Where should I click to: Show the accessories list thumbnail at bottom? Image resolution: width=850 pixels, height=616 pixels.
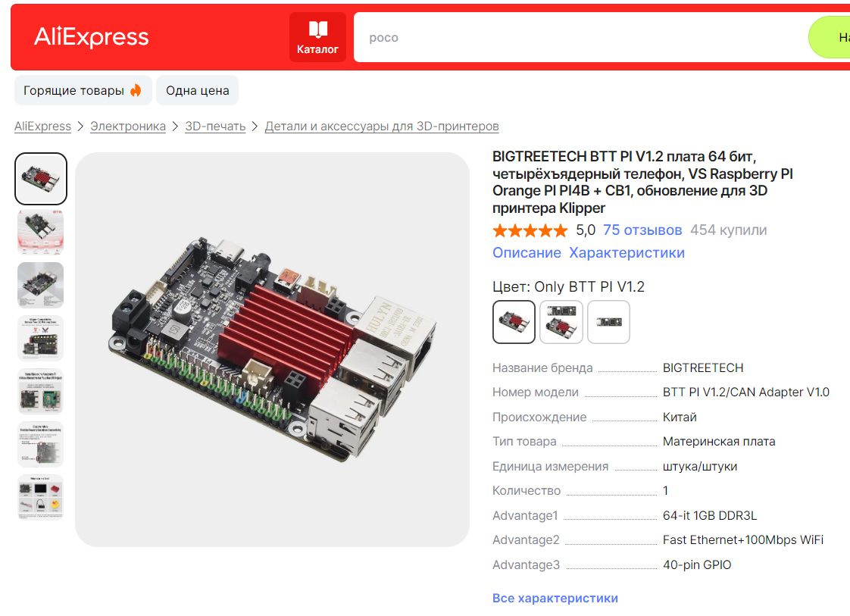click(41, 497)
